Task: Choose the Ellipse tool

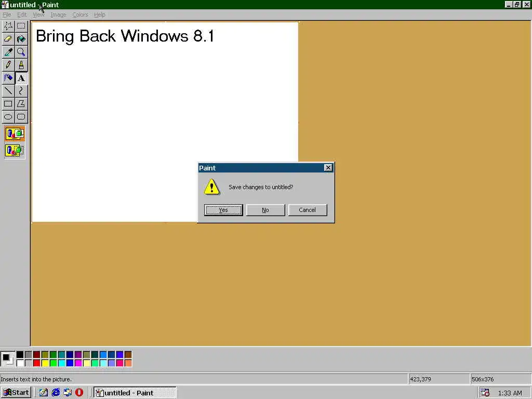Action: pyautogui.click(x=8, y=117)
